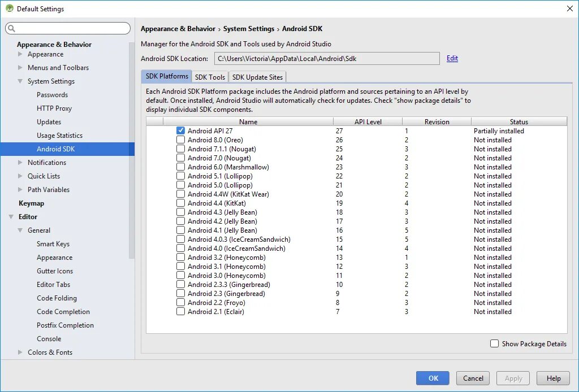Click the Android Studio title bar icon

[10, 8]
